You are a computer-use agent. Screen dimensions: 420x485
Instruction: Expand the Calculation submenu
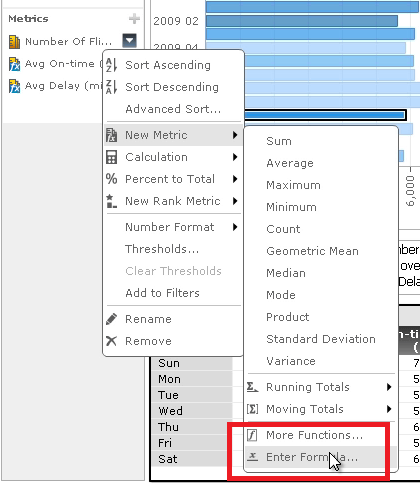(172, 157)
